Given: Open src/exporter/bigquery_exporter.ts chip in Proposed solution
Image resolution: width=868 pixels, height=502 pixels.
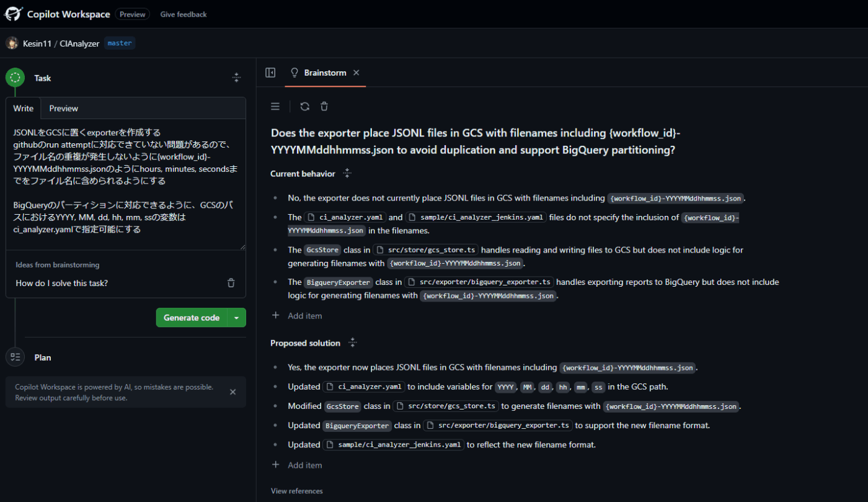Looking at the screenshot, I should 498,426.
